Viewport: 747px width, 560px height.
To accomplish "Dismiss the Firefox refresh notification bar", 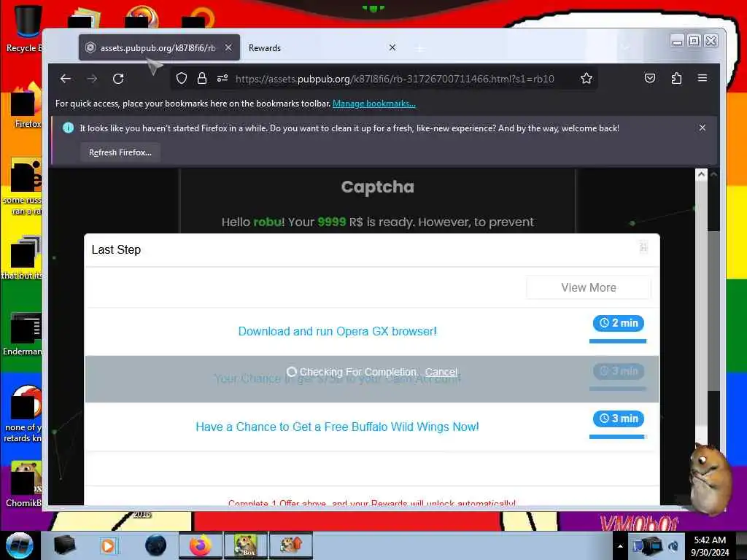I will point(703,128).
